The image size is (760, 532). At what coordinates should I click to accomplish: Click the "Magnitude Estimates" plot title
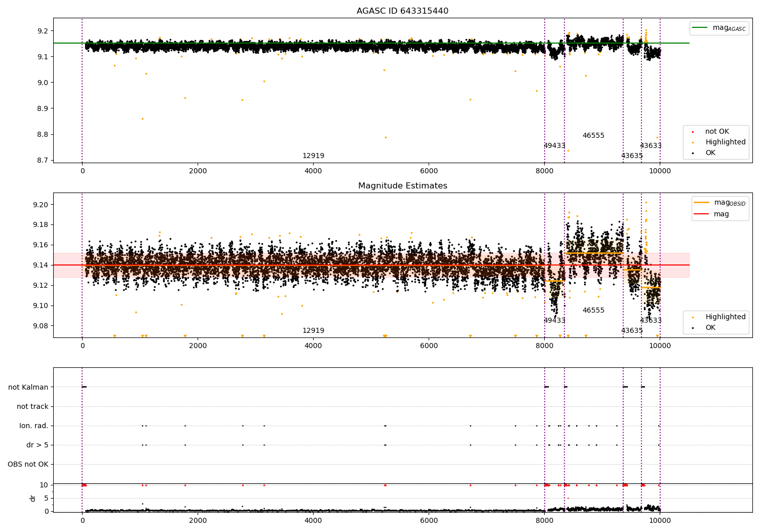[402, 186]
